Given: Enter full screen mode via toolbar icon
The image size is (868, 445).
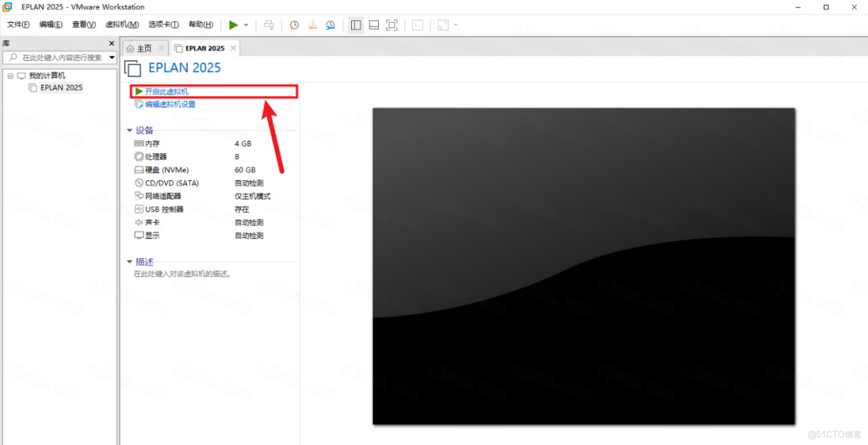Looking at the screenshot, I should [391, 24].
